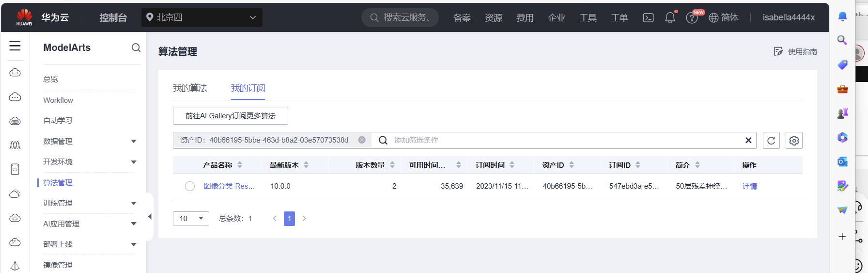Open 自动学习 in sidebar
The image size is (868, 273).
coord(58,121)
